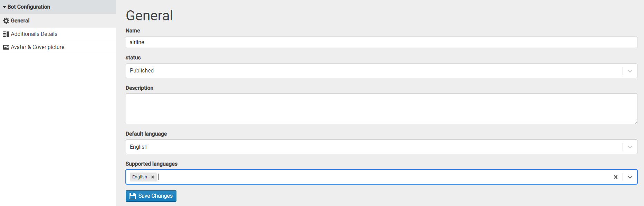Click the list icon beside Additionails Details
This screenshot has height=206, width=644.
(x=6, y=34)
